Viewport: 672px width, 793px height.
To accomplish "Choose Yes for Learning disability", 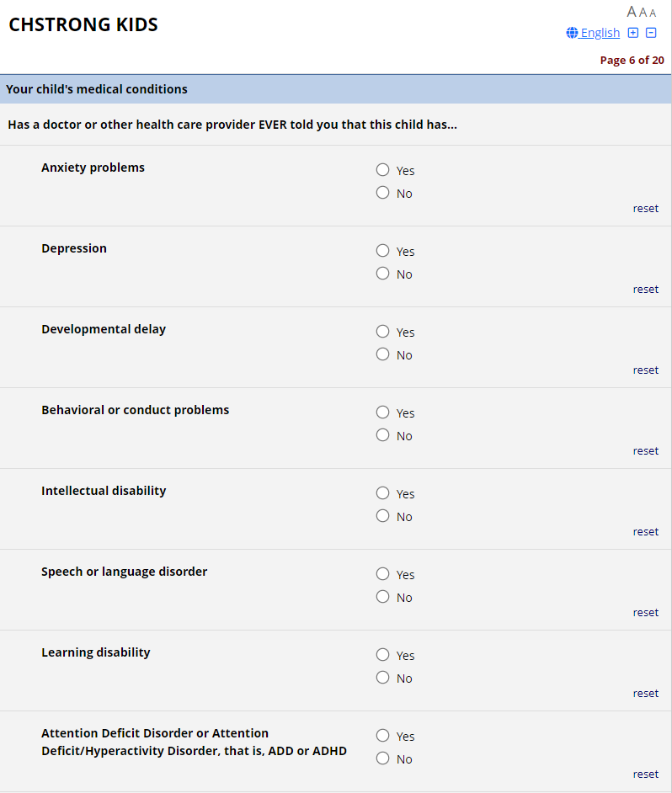I will (383, 655).
